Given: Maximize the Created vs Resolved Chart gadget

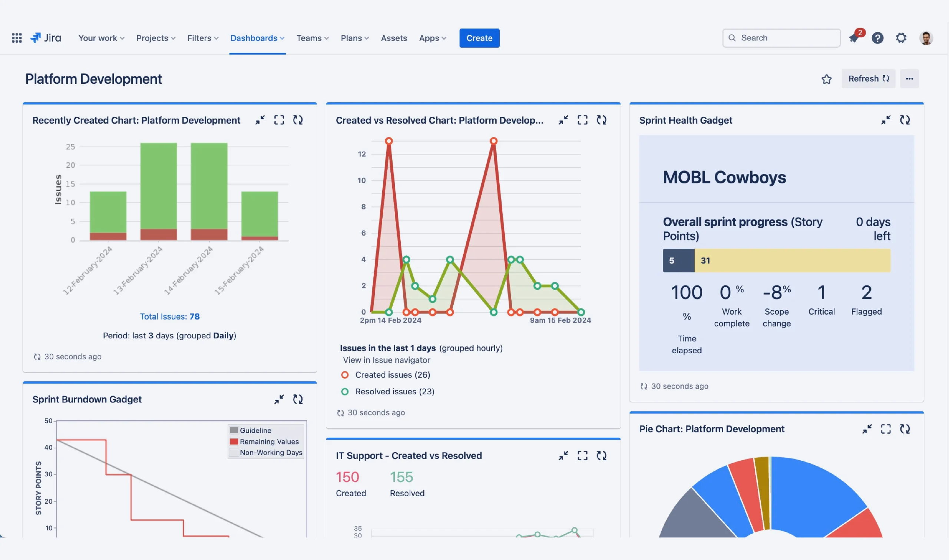Looking at the screenshot, I should [x=583, y=120].
